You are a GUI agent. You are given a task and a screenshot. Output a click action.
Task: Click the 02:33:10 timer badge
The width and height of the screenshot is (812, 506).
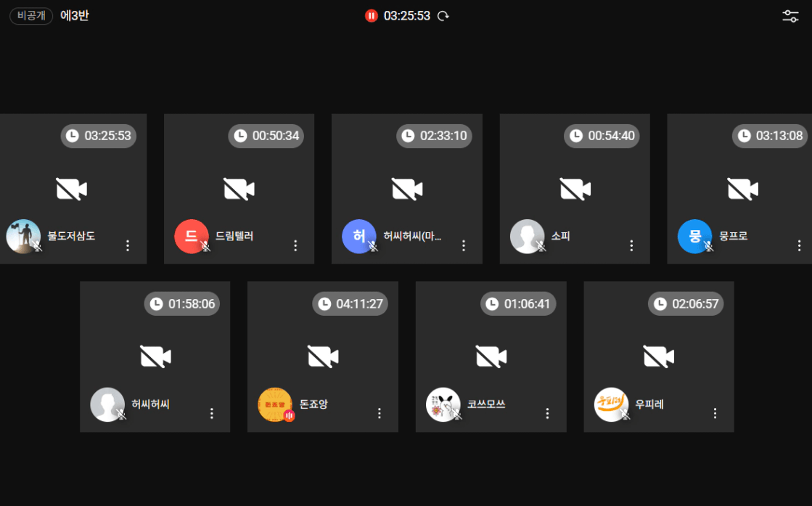point(434,136)
